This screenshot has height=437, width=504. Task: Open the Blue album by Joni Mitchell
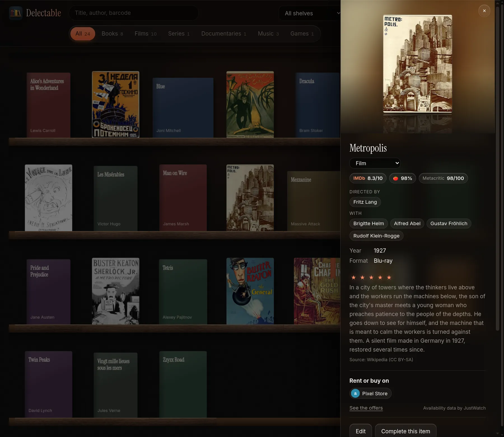(183, 108)
